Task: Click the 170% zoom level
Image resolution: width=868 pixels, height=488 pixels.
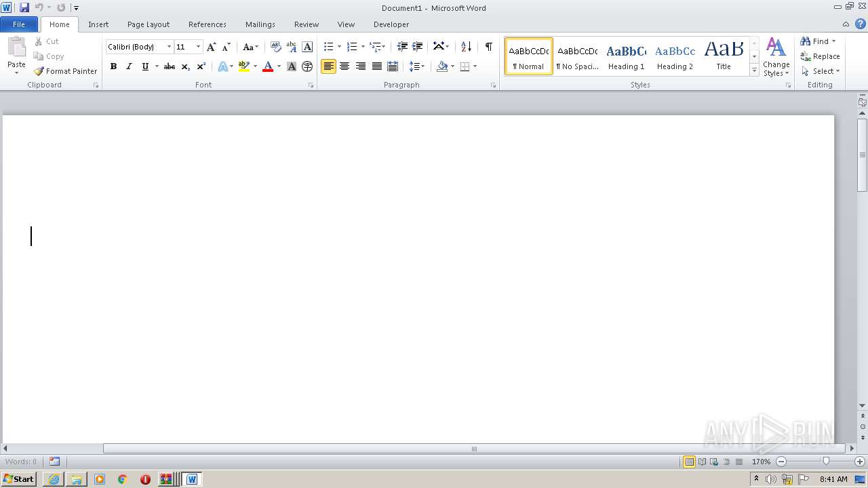Action: [761, 462]
